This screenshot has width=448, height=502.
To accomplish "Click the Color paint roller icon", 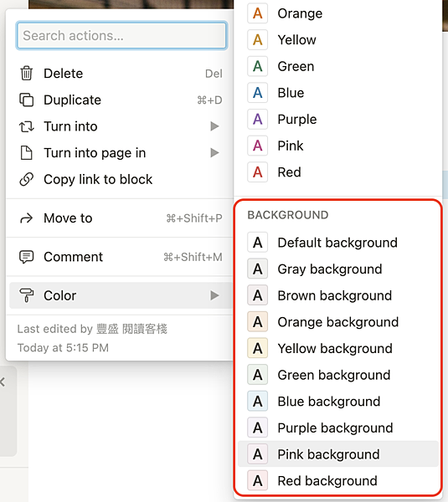I will click(26, 295).
